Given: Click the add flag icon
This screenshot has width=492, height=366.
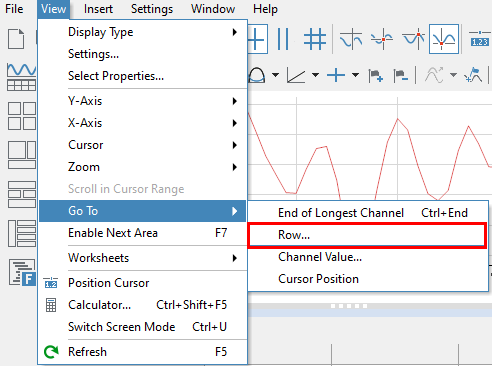Looking at the screenshot, I should pyautogui.click(x=376, y=75).
